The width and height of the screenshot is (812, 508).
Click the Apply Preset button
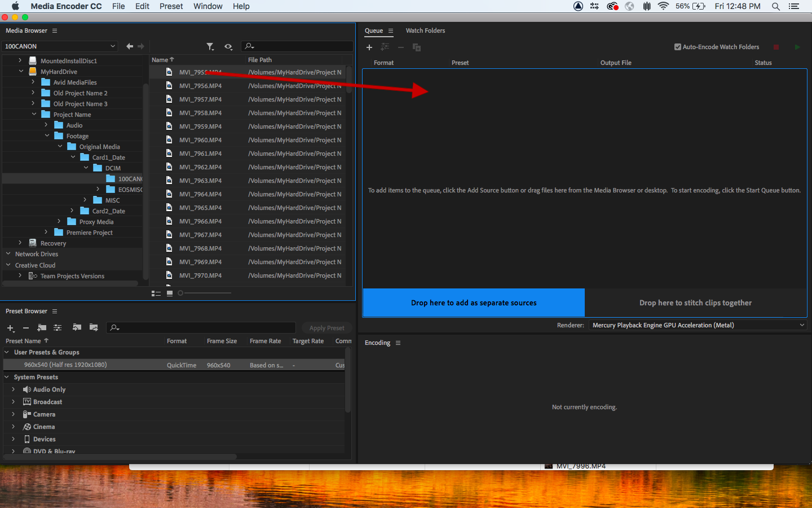click(326, 327)
